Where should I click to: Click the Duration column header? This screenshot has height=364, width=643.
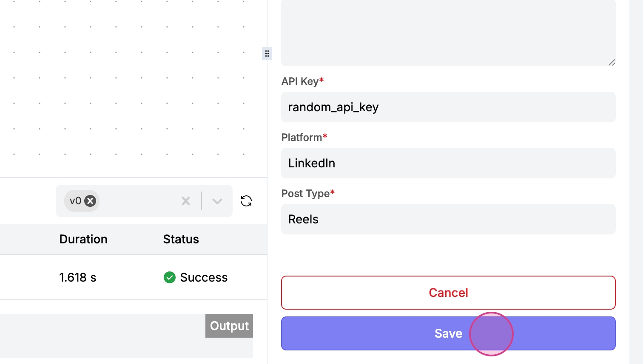[x=83, y=239]
